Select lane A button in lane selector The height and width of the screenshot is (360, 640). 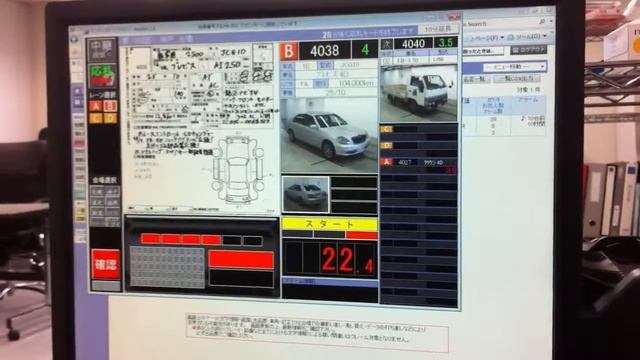click(x=96, y=106)
